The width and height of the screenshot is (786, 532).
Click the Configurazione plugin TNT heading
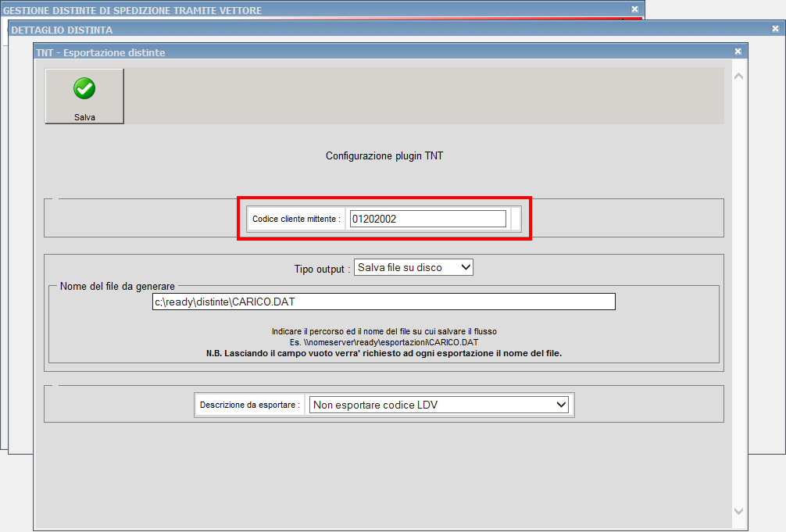(384, 156)
